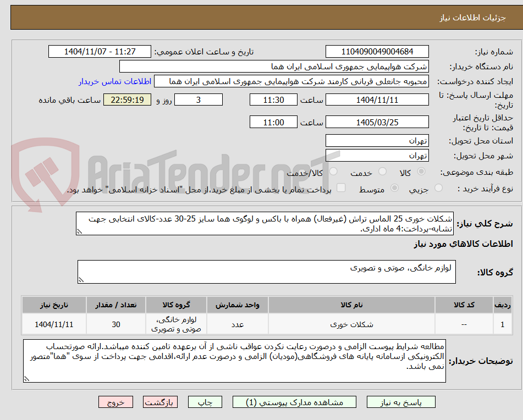Click the پاسخ به نیاز button
The image size is (523, 420).
coord(400,402)
